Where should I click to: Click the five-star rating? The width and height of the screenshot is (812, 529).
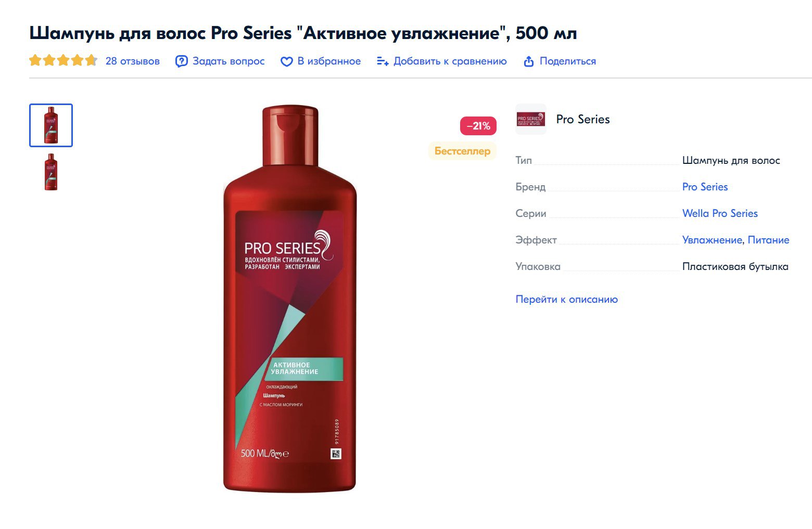(x=63, y=61)
